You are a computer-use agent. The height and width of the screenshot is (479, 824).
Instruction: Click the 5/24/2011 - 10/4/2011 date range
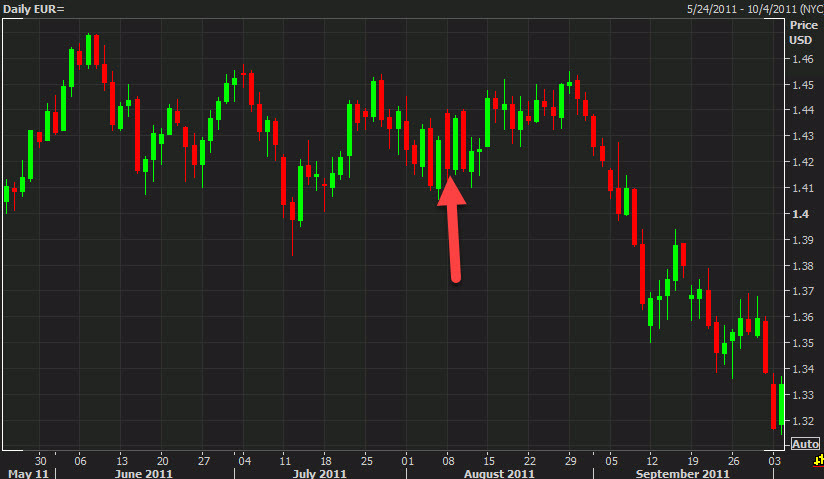click(x=742, y=9)
